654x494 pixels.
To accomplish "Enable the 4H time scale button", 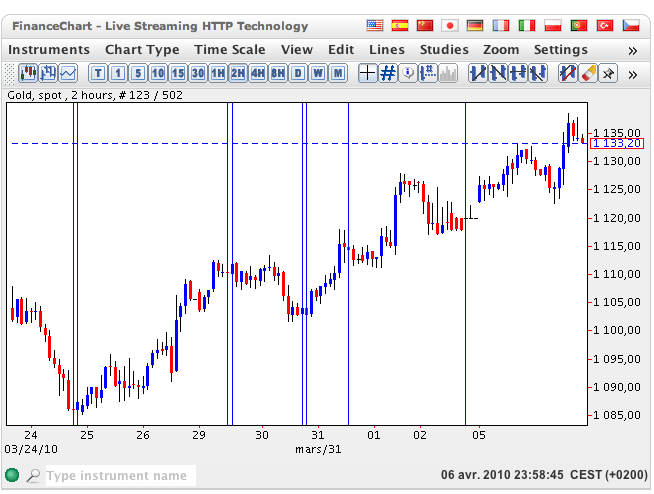I will 258,72.
